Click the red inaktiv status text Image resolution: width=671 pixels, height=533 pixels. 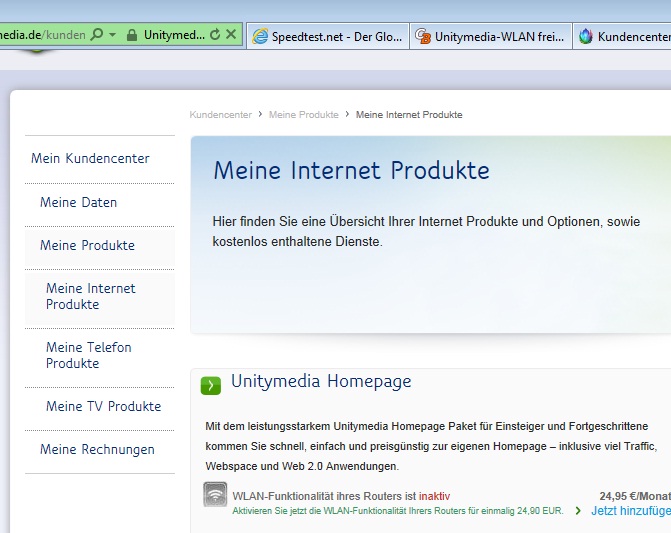coord(434,496)
